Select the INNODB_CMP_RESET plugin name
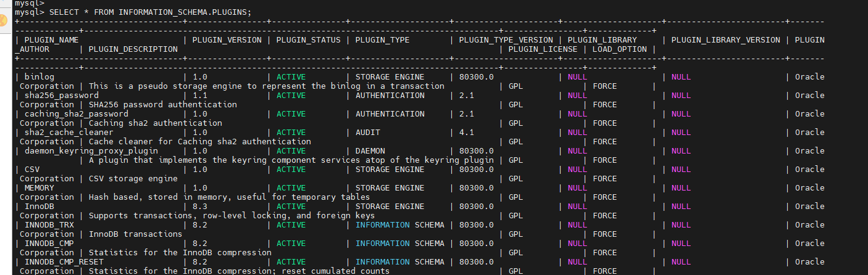The height and width of the screenshot is (275, 868). point(64,262)
